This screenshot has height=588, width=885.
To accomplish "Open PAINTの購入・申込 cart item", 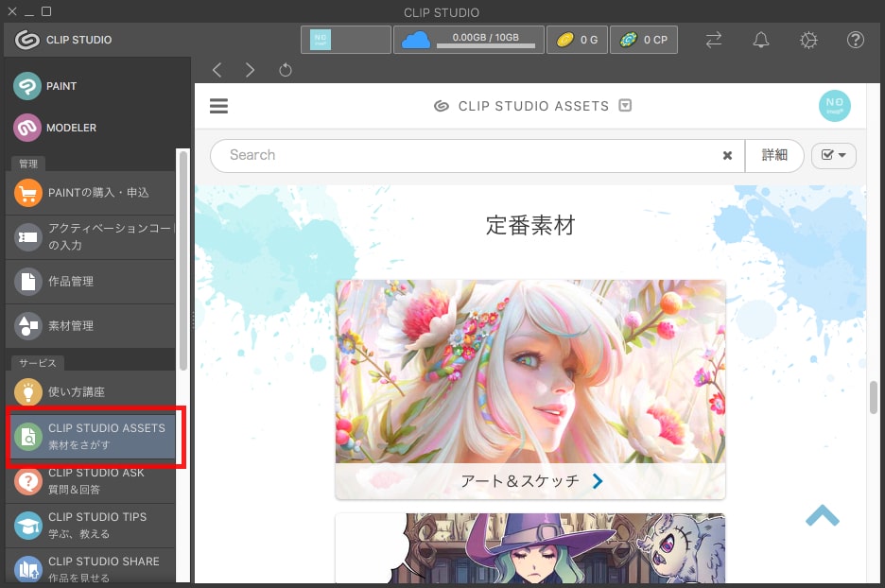I will coord(91,193).
